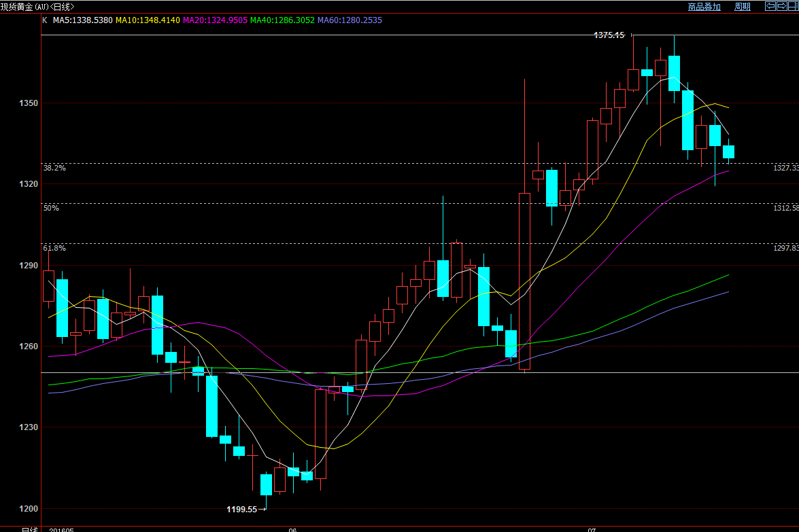Screen dimensions: 799x532
Task: Select the MA20:1324.9505 indicator value
Action: pos(215,20)
